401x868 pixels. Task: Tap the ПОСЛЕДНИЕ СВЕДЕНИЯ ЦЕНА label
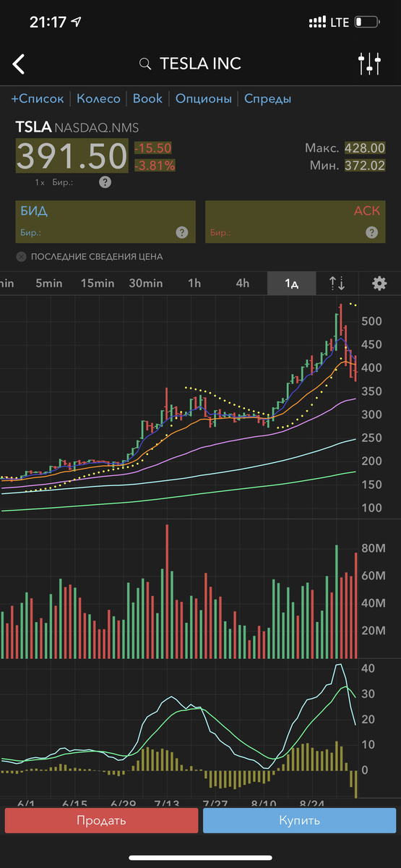(x=97, y=257)
